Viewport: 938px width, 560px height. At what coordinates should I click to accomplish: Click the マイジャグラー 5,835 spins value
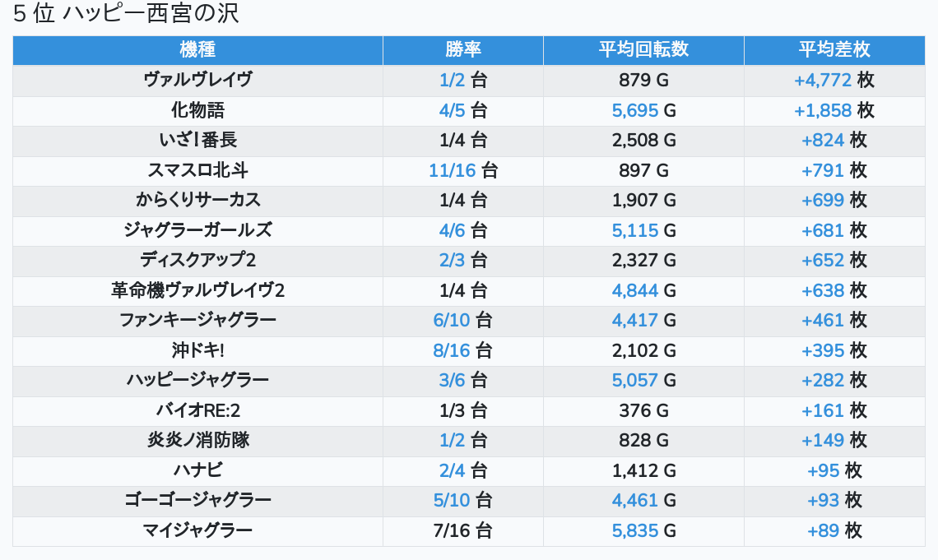pos(635,530)
